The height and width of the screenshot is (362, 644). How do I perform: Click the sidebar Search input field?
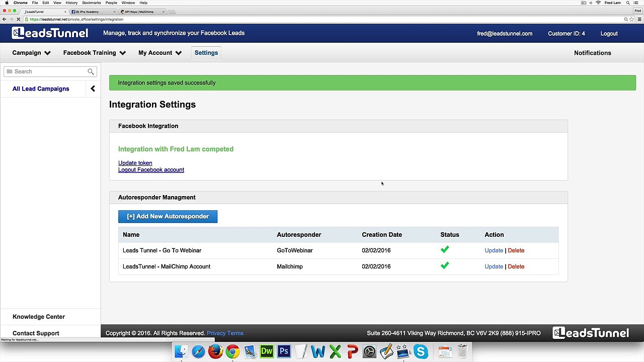click(x=49, y=71)
